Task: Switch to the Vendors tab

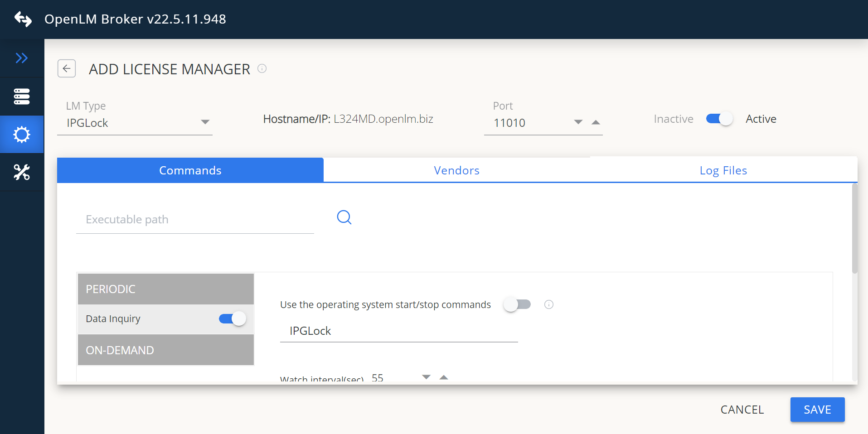Action: point(456,170)
